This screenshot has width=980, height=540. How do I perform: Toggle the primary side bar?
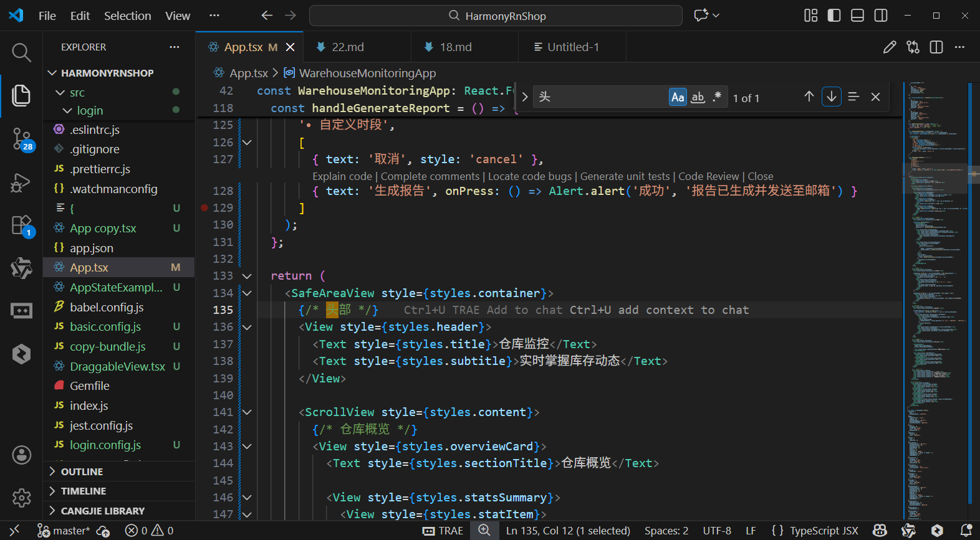(834, 16)
